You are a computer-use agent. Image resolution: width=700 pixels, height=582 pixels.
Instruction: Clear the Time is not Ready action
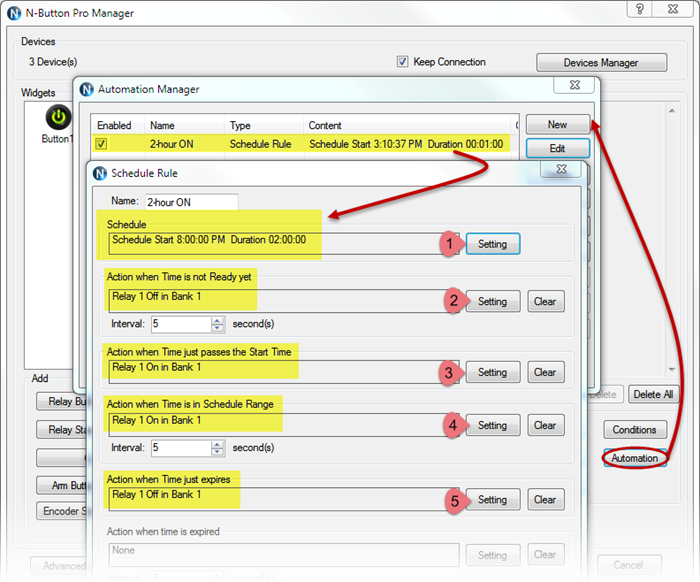click(x=546, y=301)
